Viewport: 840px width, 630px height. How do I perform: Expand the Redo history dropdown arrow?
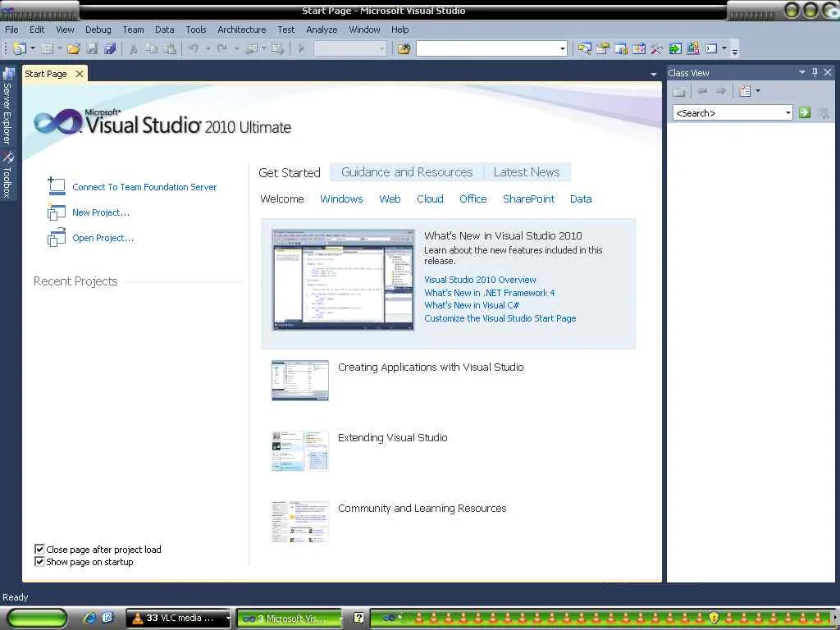click(x=236, y=48)
